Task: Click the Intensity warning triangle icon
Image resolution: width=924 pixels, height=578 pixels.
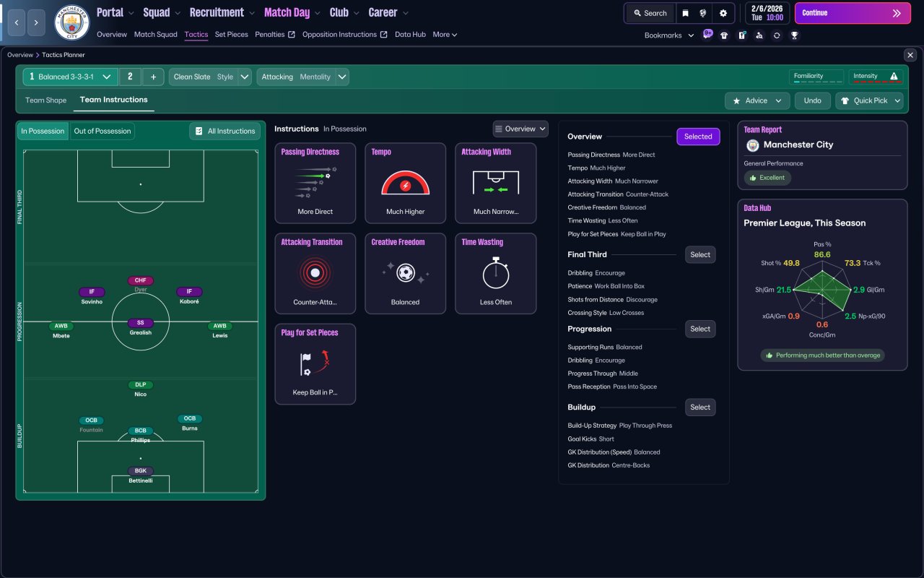Action: (894, 76)
